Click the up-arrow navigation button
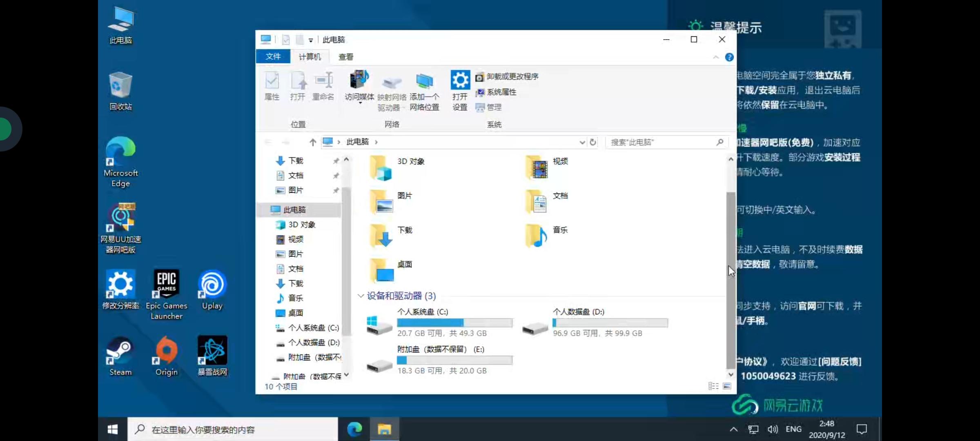The image size is (980, 441). pos(312,142)
